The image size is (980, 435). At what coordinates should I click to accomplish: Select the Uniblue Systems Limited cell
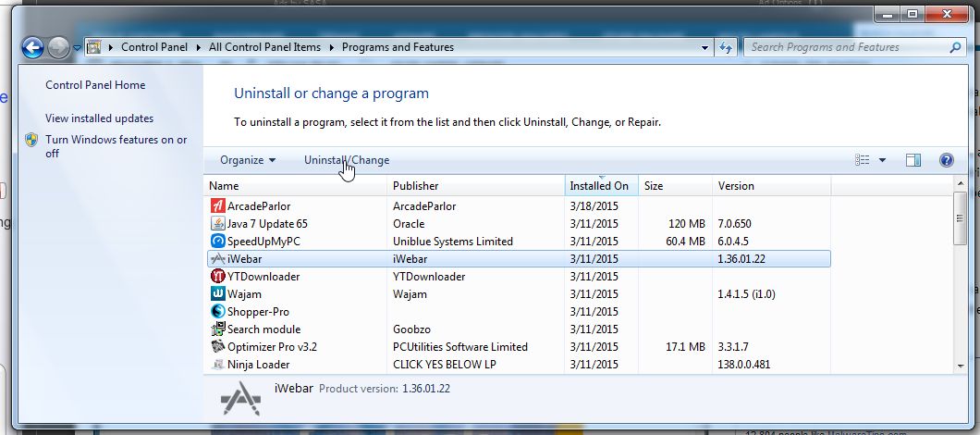tap(452, 241)
